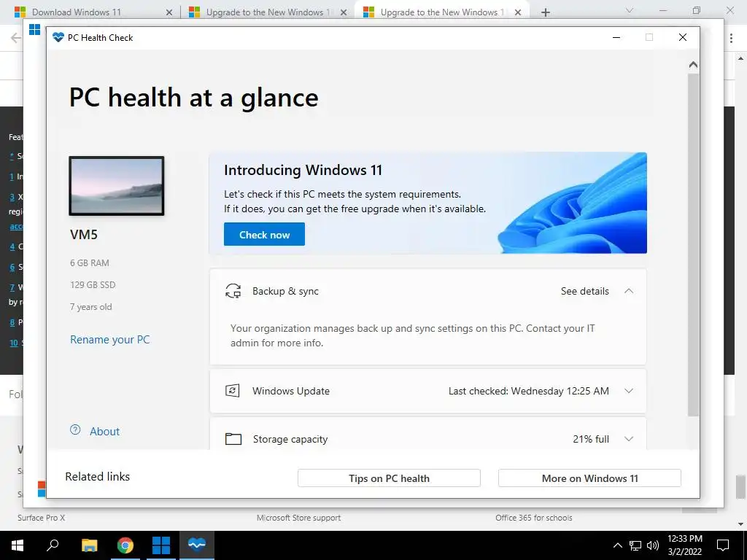Click the About question mark icon
Viewport: 747px width, 560px height.
point(75,430)
